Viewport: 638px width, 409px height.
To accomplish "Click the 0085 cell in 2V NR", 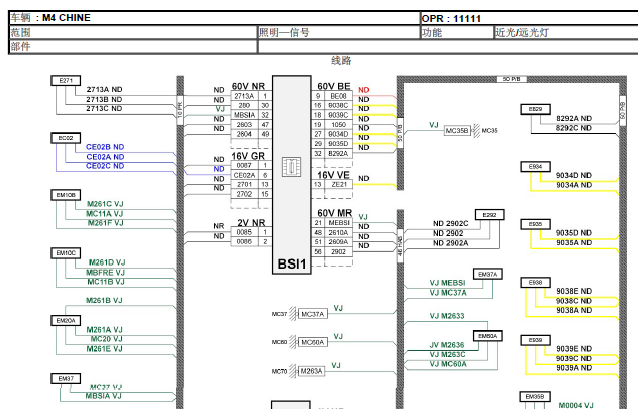I will tap(244, 232).
